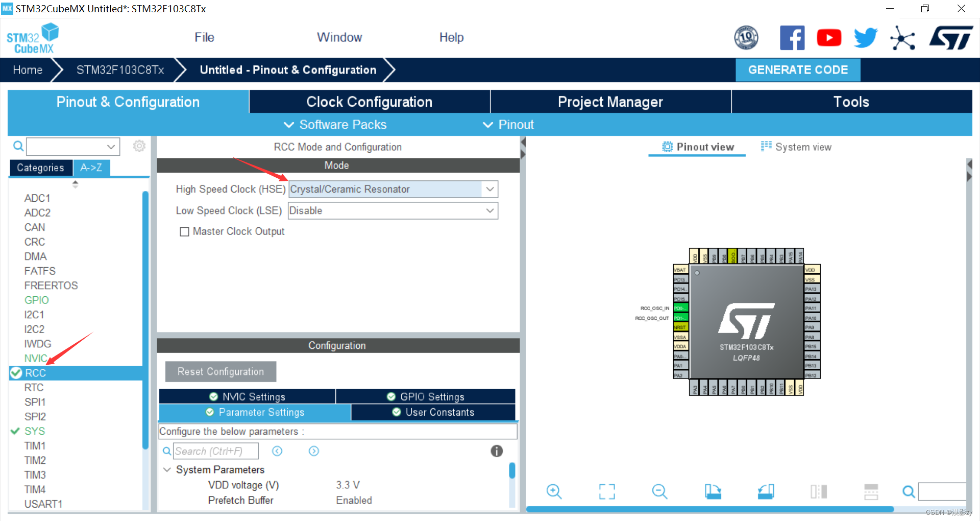Click the category search magnifier icon
Screen dimensions: 980x521
click(18, 147)
